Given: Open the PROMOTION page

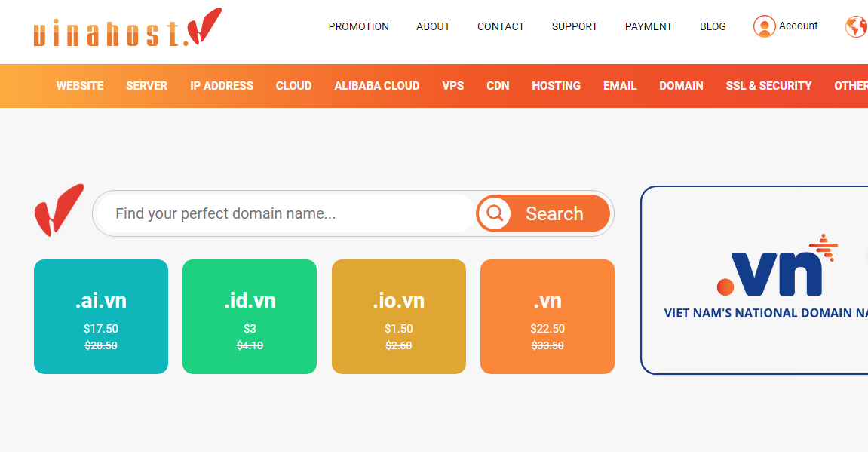Looking at the screenshot, I should (359, 26).
